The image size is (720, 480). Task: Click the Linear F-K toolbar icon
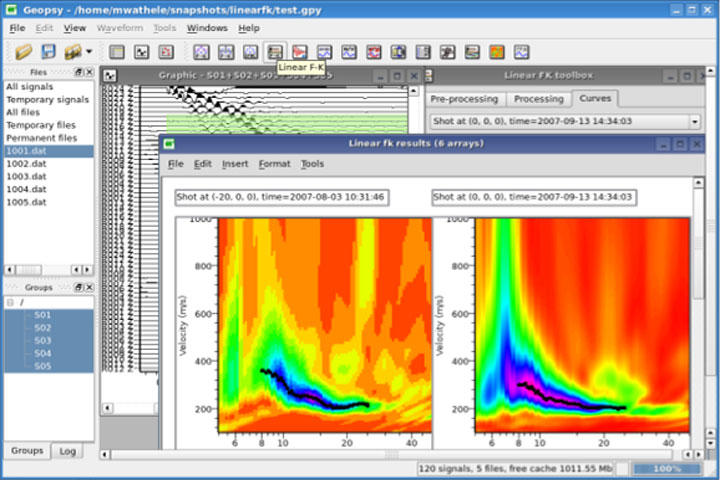(x=275, y=51)
